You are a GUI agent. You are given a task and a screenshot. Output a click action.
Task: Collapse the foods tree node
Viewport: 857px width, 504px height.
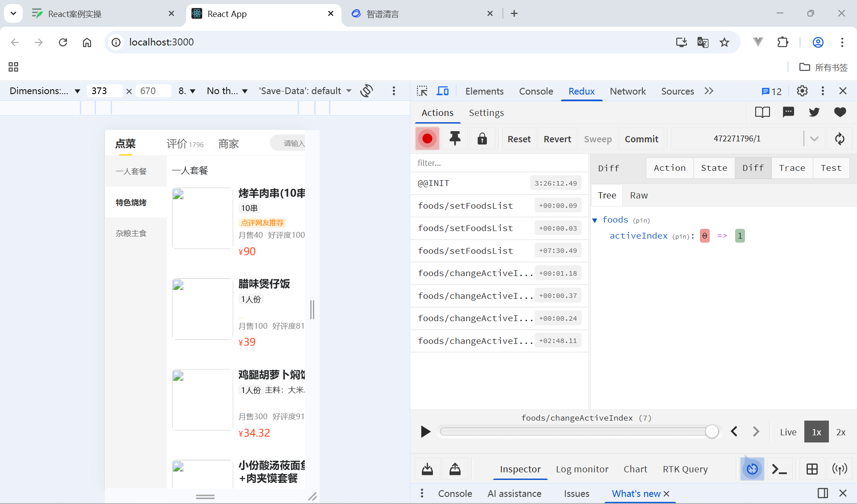point(595,220)
